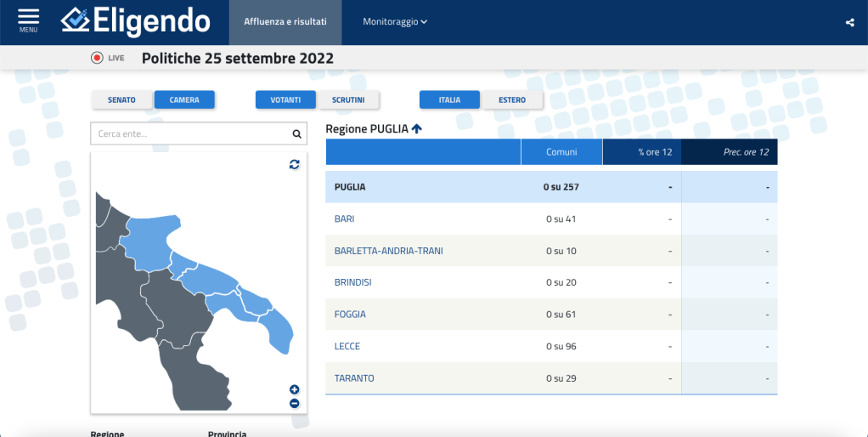Switch to ESTERO view
The height and width of the screenshot is (437, 868).
point(512,100)
